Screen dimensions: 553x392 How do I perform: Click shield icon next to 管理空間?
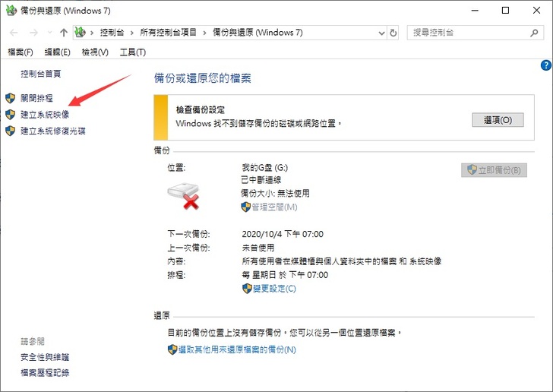[x=245, y=207]
